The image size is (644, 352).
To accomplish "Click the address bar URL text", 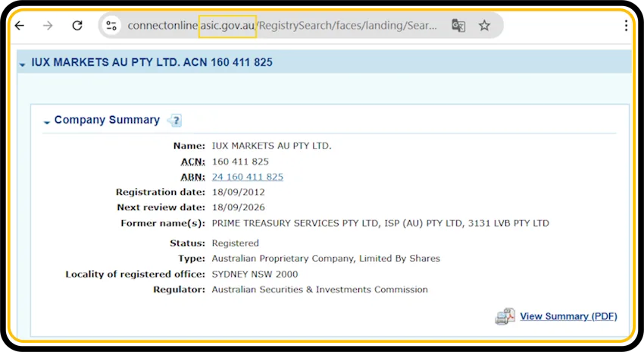I will tap(282, 26).
